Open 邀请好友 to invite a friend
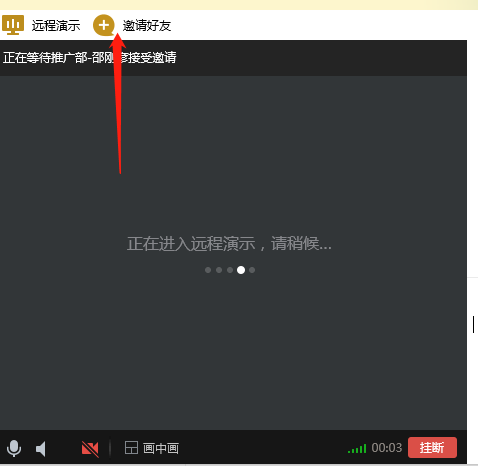This screenshot has width=478, height=466. tap(147, 25)
